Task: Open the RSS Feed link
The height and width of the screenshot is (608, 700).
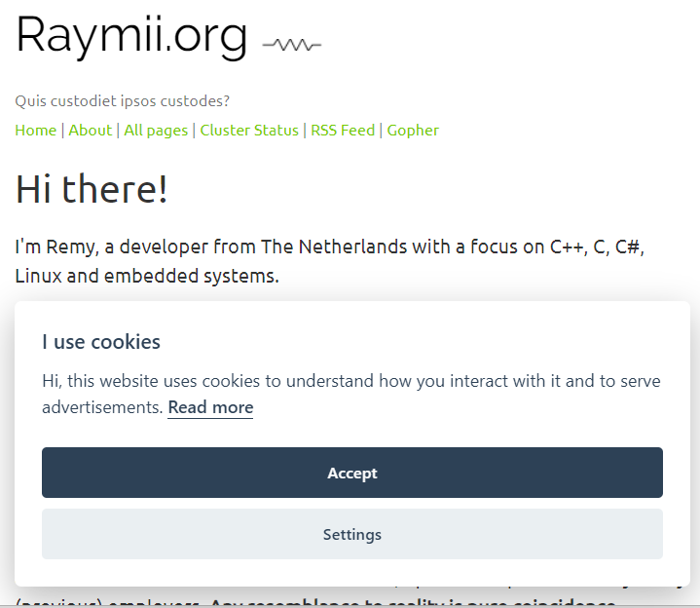Action: [x=343, y=131]
